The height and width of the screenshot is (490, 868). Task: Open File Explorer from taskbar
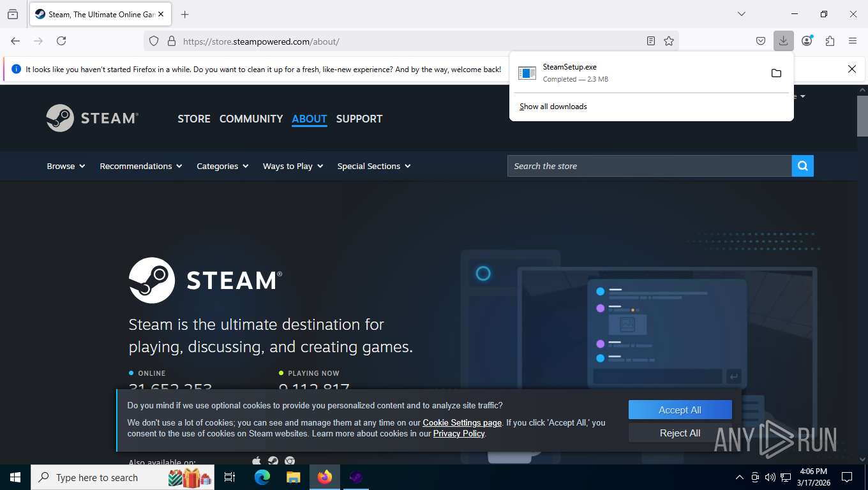click(293, 477)
